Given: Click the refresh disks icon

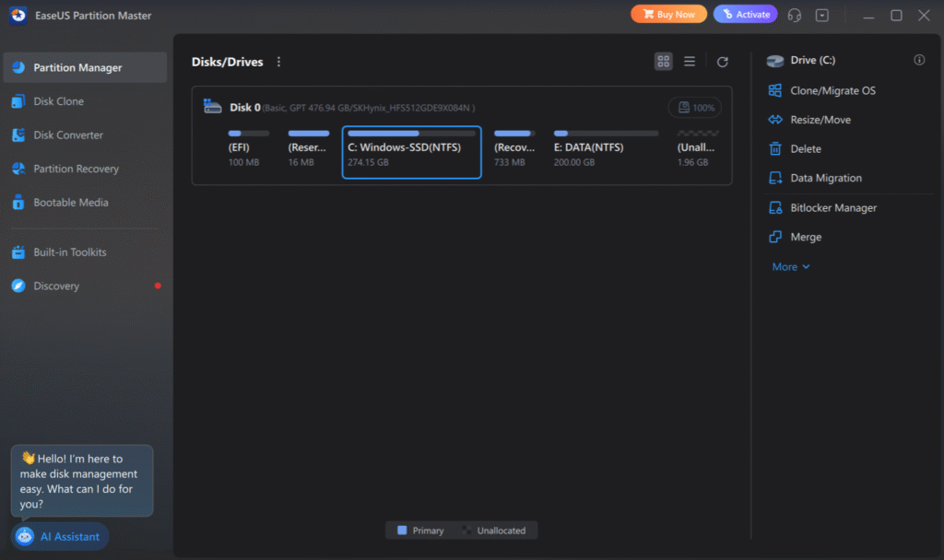Looking at the screenshot, I should coord(723,62).
